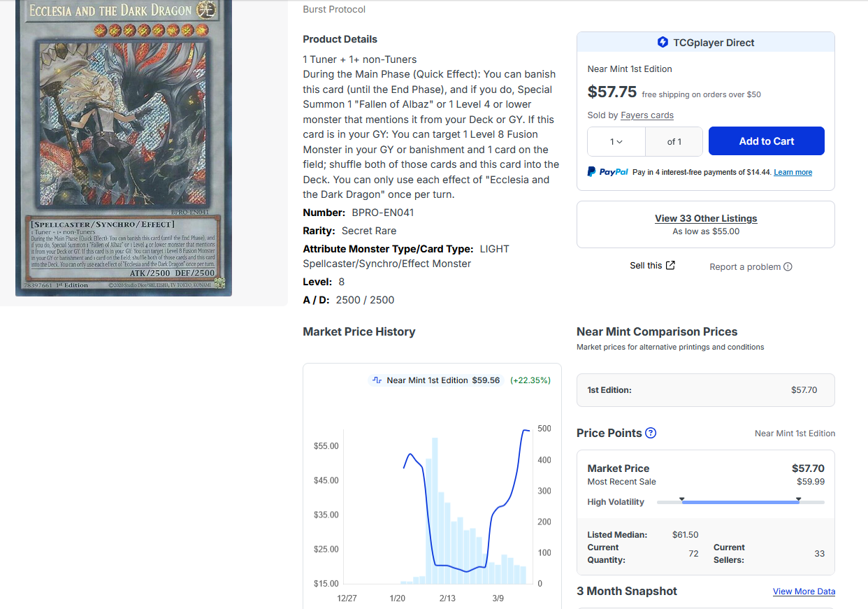
Task: Click the +22.35% change indicator
Action: click(530, 380)
